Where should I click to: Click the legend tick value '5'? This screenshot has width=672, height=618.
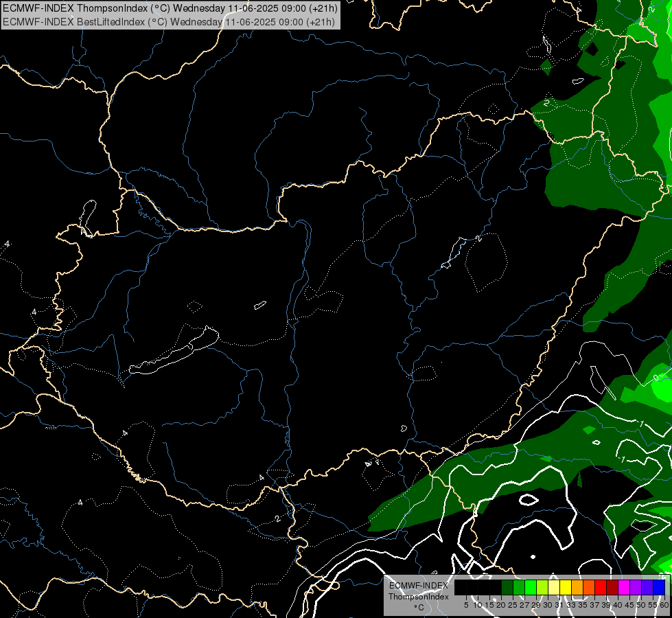click(466, 605)
